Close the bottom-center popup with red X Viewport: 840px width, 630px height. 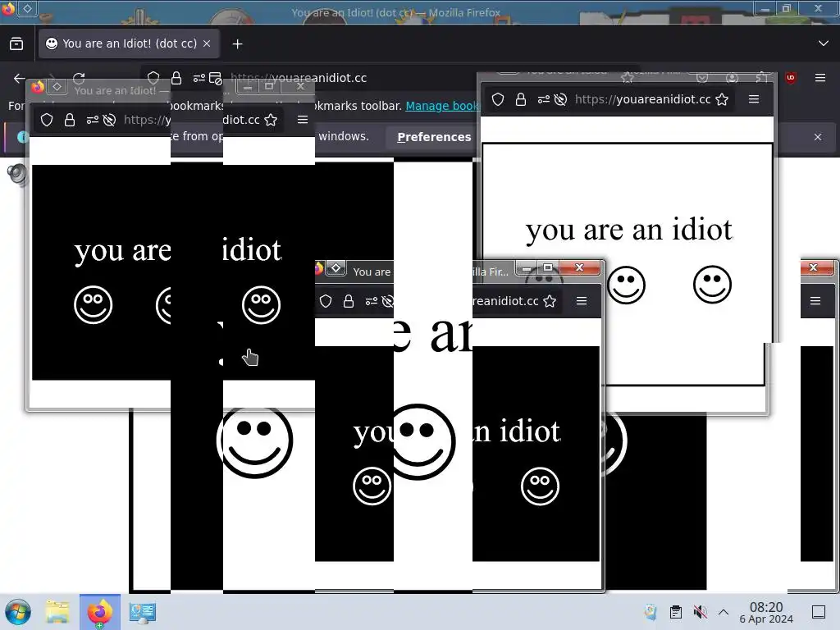tap(579, 267)
